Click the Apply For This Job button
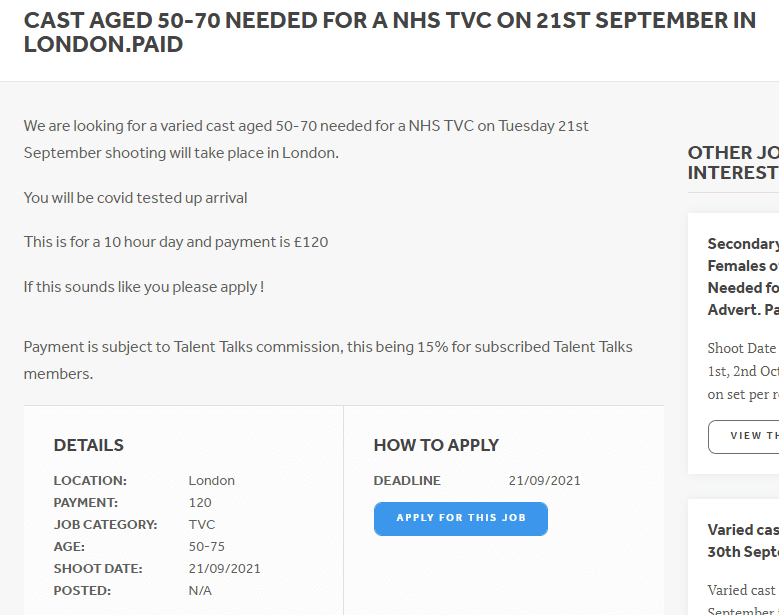 461,519
